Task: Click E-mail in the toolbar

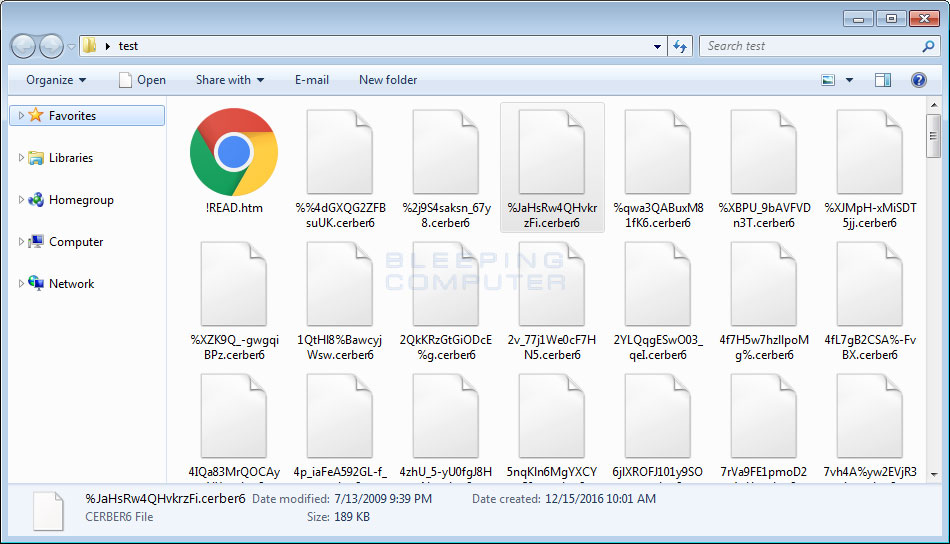Action: pyautogui.click(x=311, y=80)
